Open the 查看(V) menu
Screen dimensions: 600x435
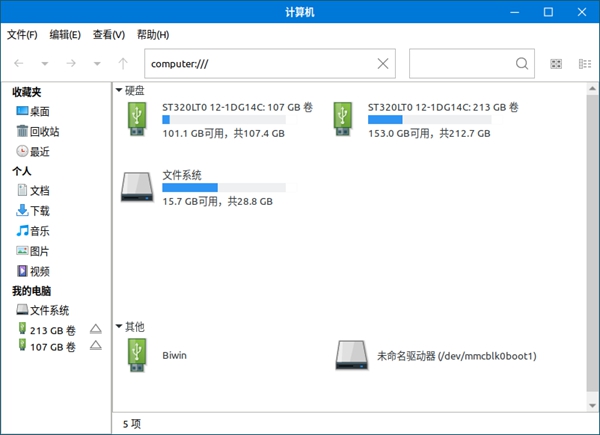click(109, 35)
